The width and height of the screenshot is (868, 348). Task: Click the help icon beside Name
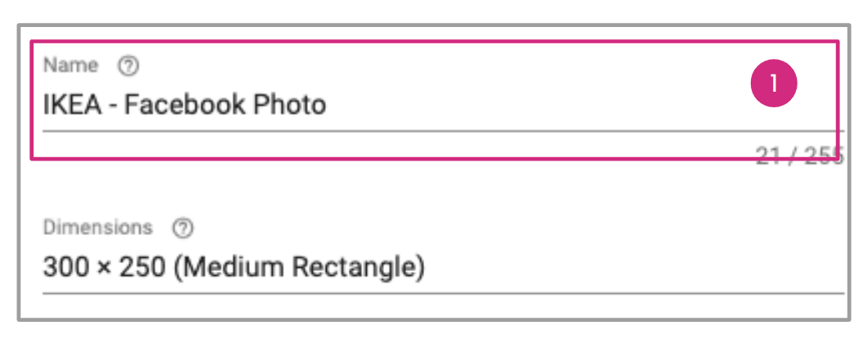[x=128, y=66]
